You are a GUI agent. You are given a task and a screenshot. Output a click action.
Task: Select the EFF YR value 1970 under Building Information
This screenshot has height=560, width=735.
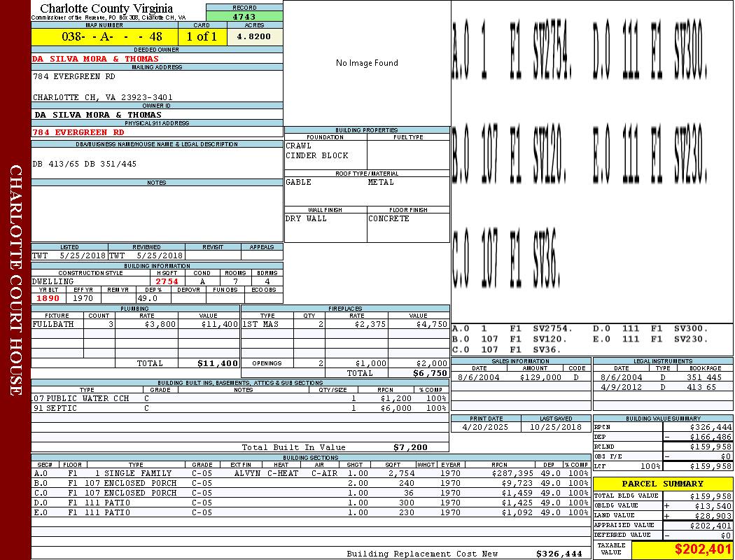[x=83, y=298]
